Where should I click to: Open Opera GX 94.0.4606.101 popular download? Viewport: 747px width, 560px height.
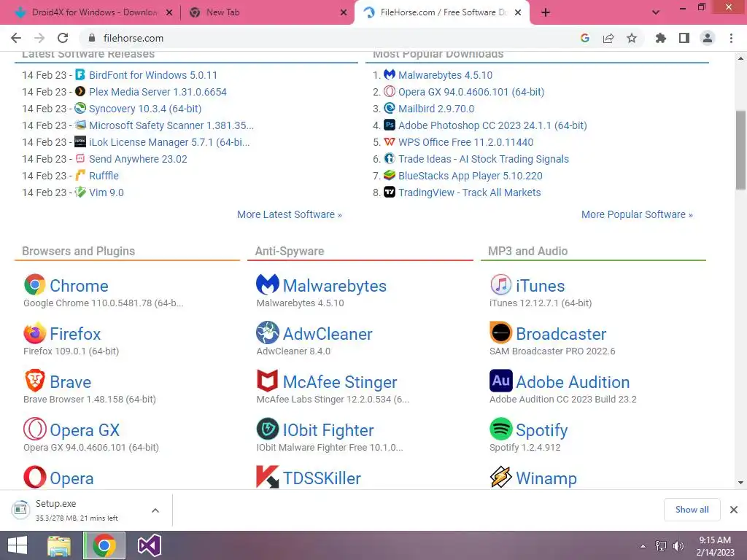471,92
